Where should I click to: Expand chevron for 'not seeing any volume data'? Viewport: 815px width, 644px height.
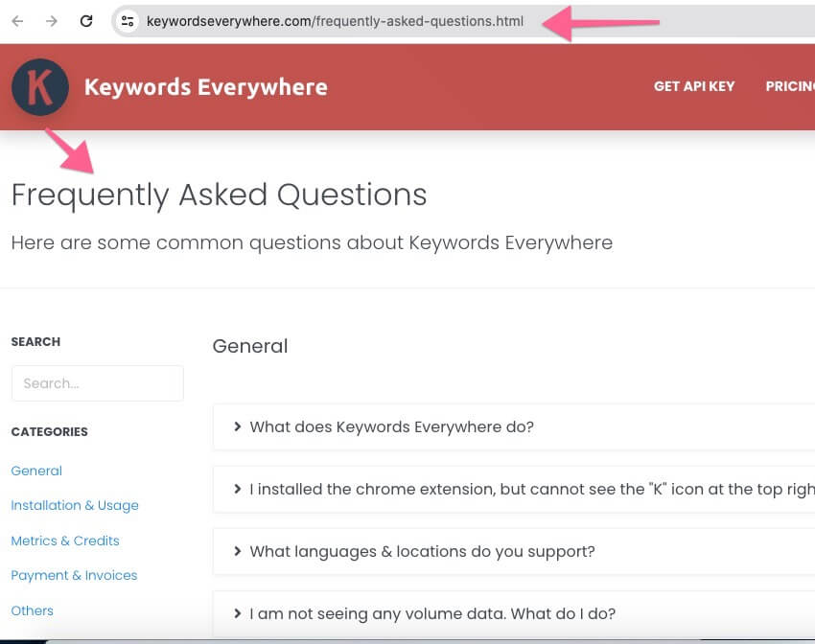238,613
